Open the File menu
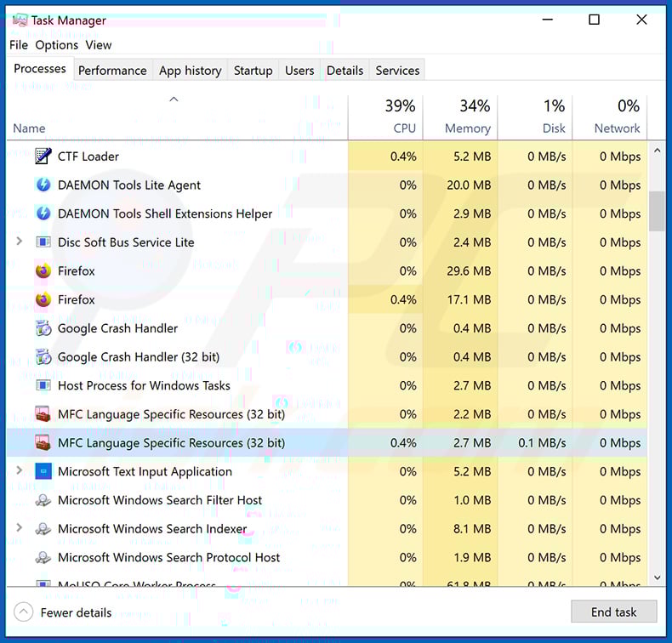The image size is (672, 643). [19, 45]
